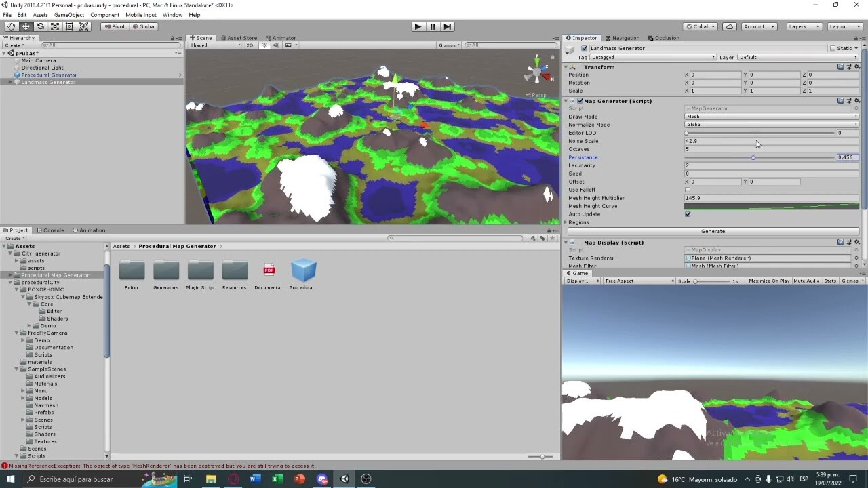
Task: Select the Hand pan tool
Action: click(x=11, y=26)
